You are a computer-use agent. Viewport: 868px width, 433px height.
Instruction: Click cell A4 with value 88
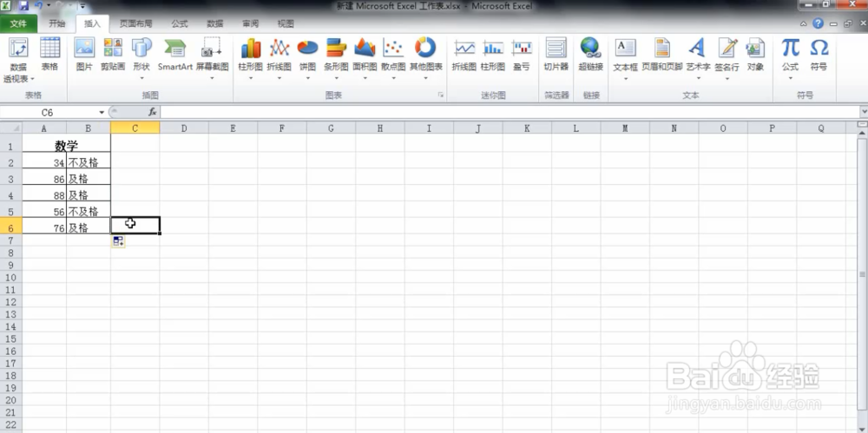[44, 195]
